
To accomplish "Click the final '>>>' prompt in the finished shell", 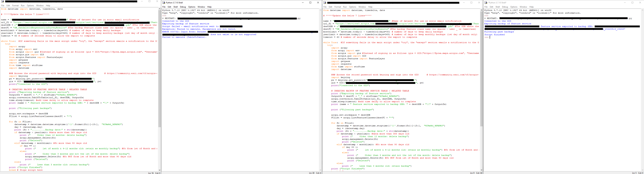I will pos(486,37).
